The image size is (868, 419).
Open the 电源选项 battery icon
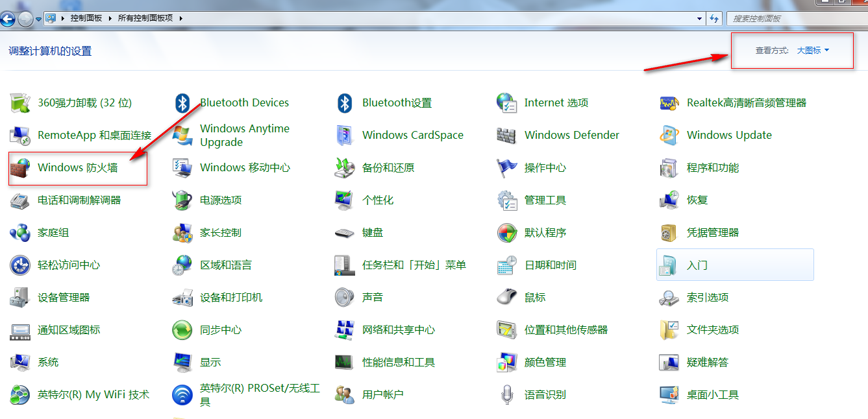point(182,200)
